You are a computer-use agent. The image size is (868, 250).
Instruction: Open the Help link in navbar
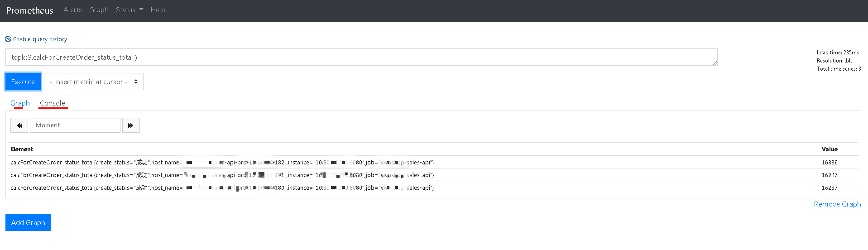click(158, 10)
